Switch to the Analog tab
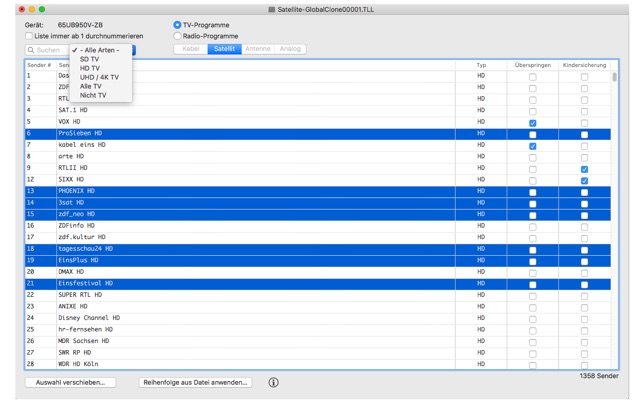The image size is (643, 402). tap(290, 49)
